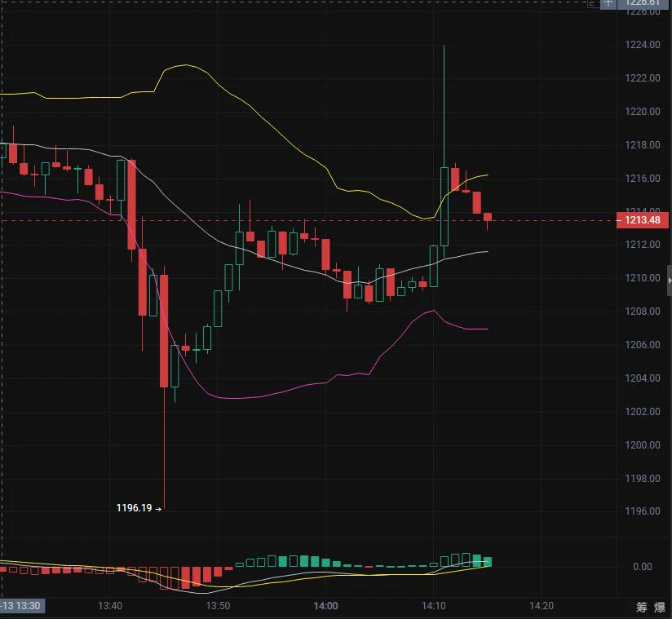672x619 pixels.
Task: Click the 1196.00 price axis label
Action: click(x=643, y=511)
